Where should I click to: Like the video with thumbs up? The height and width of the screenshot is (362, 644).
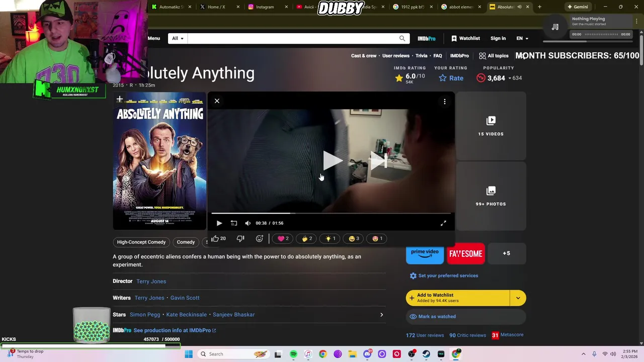click(x=218, y=239)
